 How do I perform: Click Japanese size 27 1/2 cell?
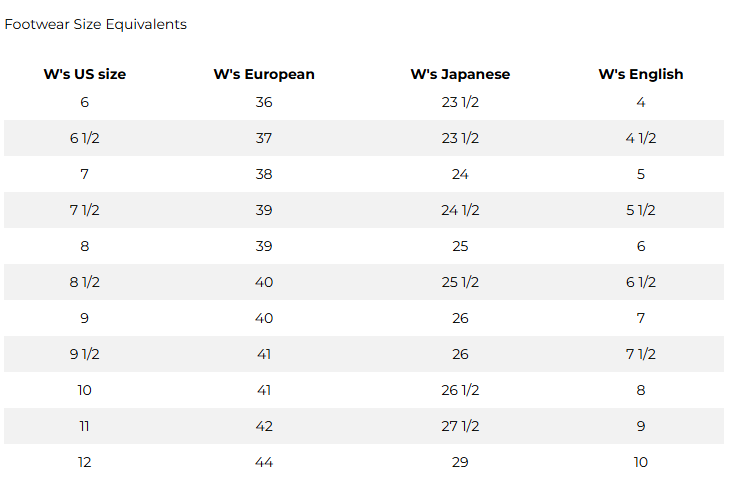tap(460, 426)
